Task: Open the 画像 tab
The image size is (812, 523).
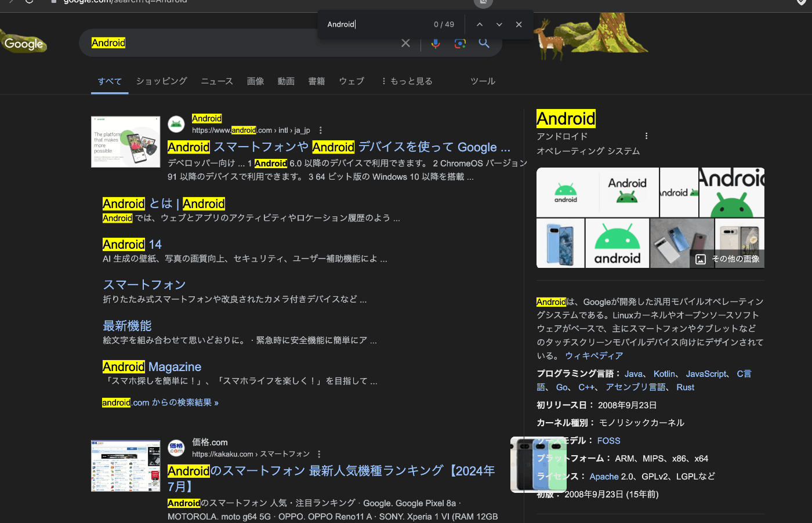Action: coord(255,81)
